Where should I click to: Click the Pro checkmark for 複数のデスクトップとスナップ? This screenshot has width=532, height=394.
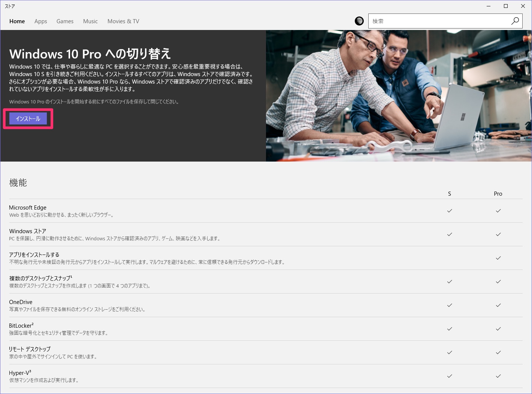click(498, 282)
